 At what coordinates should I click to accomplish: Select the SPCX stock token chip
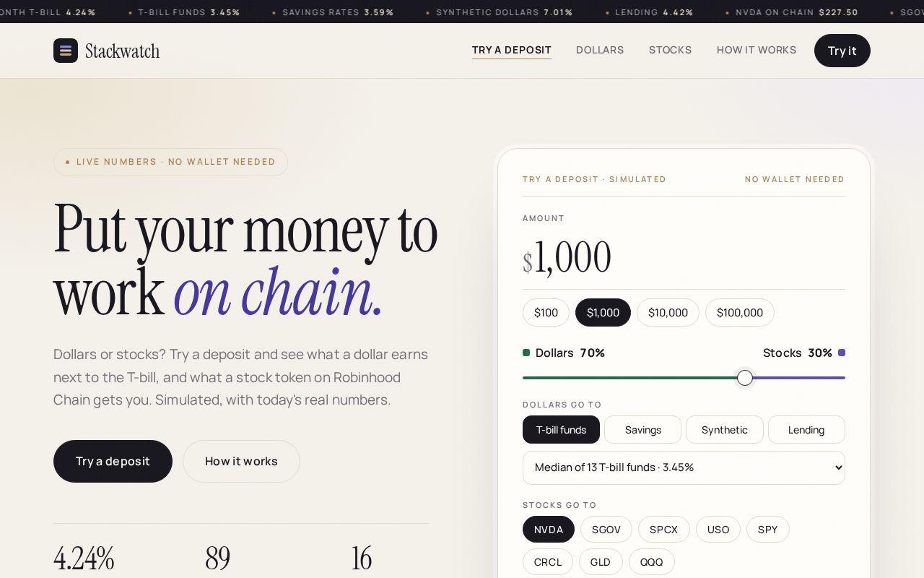pos(663,530)
